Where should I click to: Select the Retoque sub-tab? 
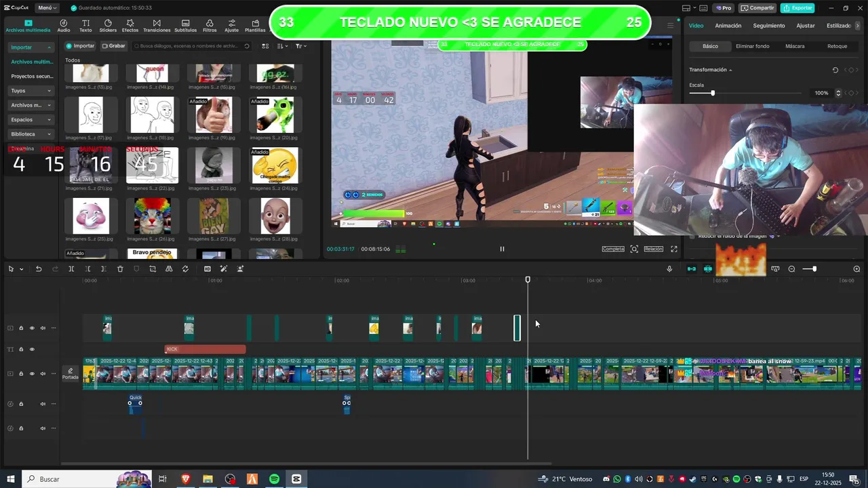point(837,46)
